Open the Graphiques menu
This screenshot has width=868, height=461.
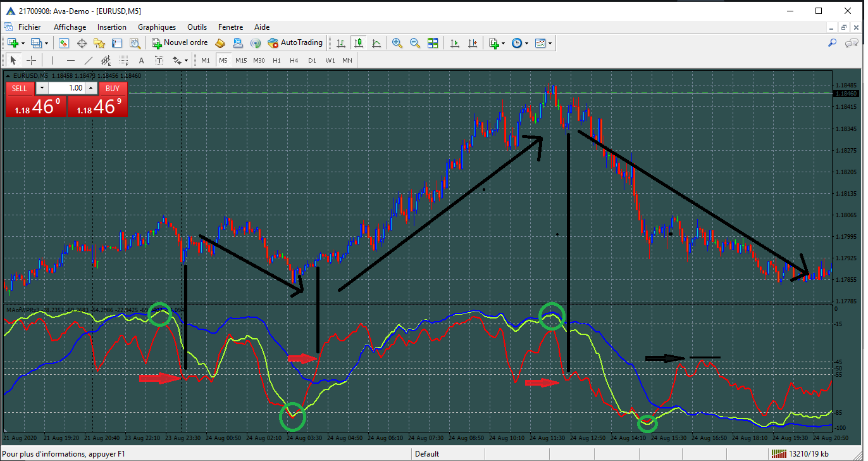[156, 27]
